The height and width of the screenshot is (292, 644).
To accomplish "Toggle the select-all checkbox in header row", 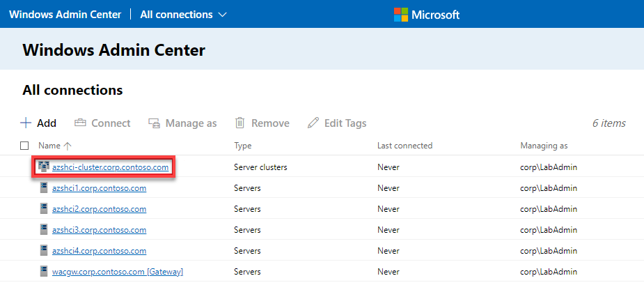I will tap(24, 146).
